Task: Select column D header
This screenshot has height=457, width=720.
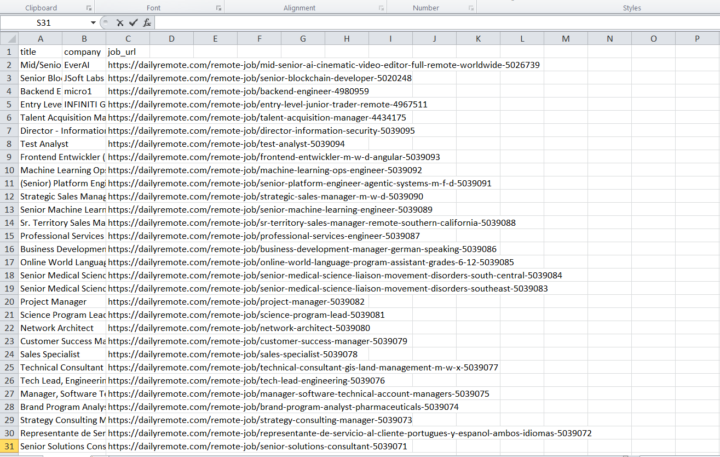Action: [171, 39]
